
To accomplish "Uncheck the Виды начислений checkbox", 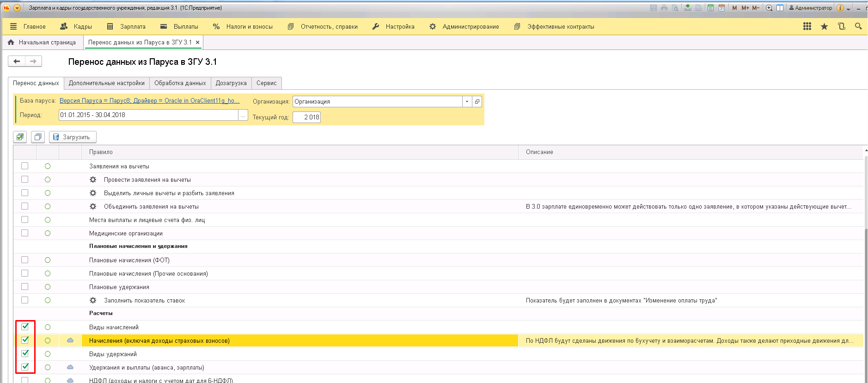I will click(x=25, y=327).
